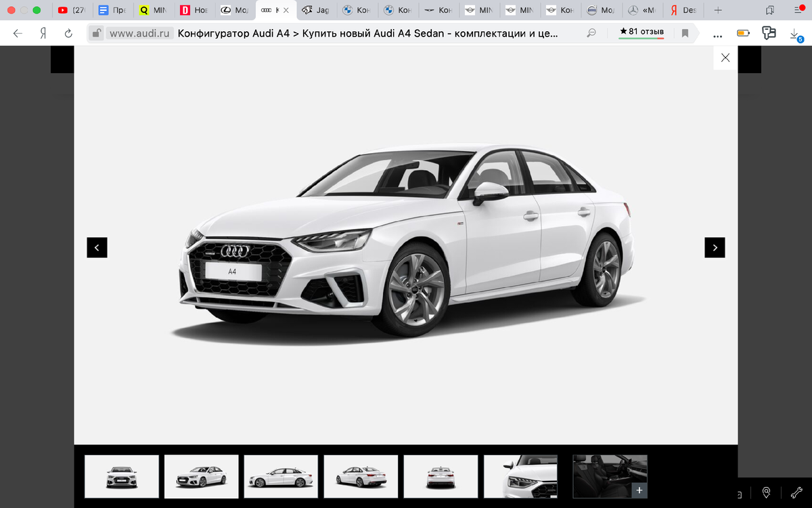
Task: Click the search magnifier in address bar
Action: pos(591,33)
